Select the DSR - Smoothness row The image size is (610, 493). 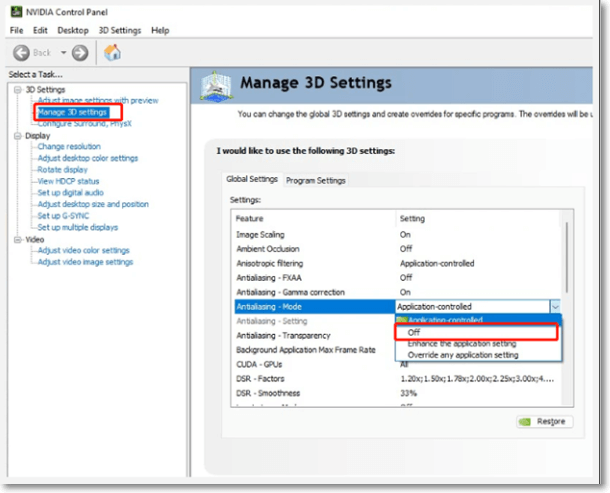tap(397, 393)
